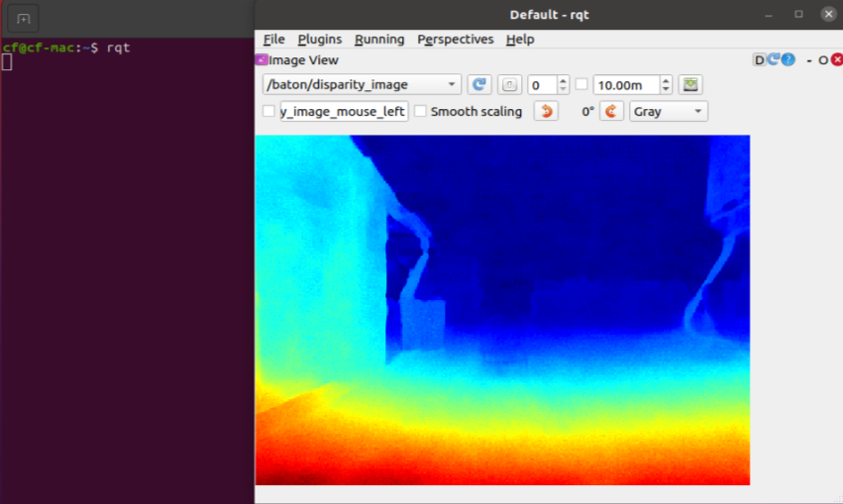Enable mouse click publishing checkbox
This screenshot has height=504, width=843.
pyautogui.click(x=268, y=111)
